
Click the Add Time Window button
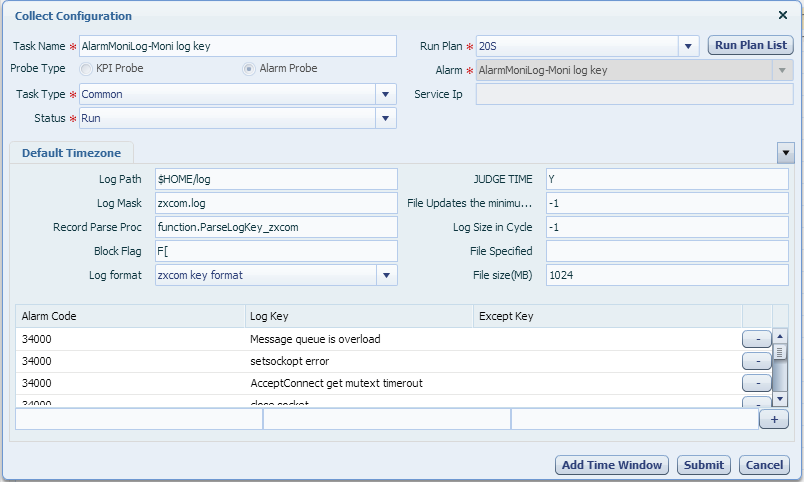tap(612, 465)
